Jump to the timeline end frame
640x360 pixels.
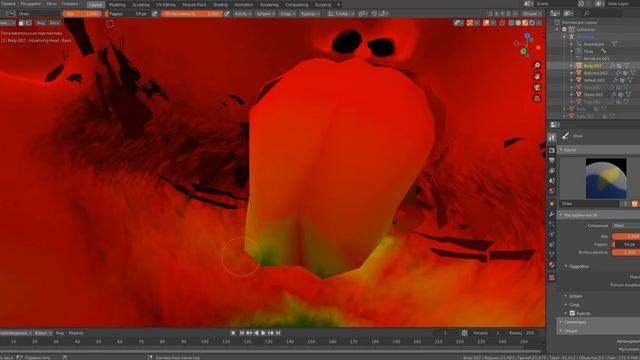pyautogui.click(x=278, y=333)
